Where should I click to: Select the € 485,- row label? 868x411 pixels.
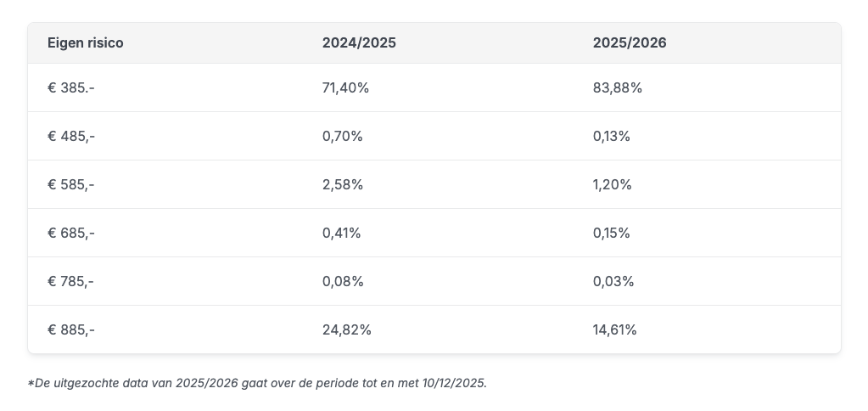point(71,136)
